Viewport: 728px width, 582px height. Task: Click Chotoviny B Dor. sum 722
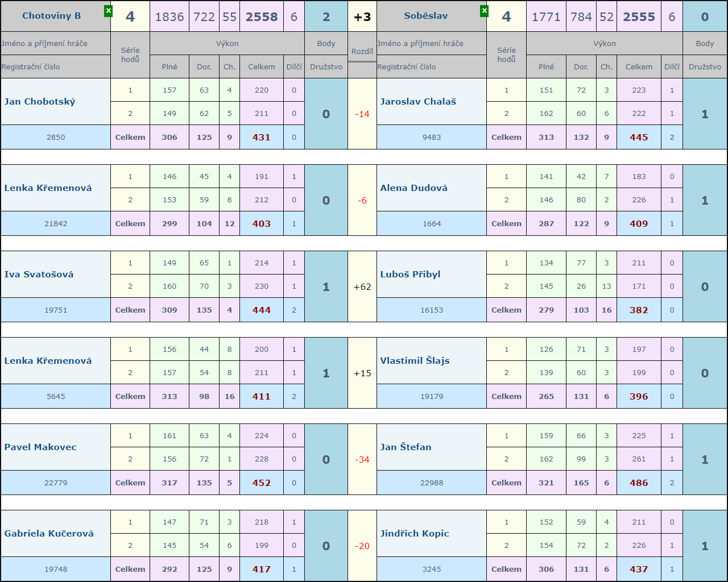click(204, 16)
